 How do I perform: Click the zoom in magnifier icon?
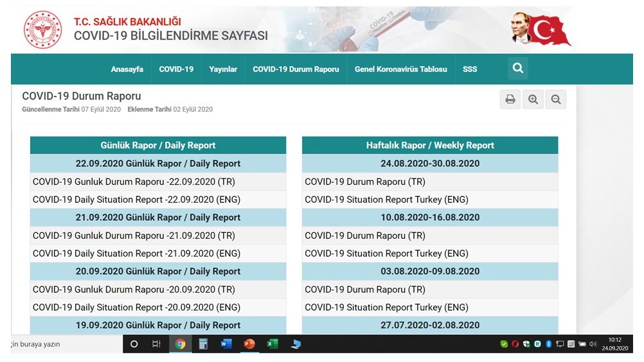(x=533, y=99)
